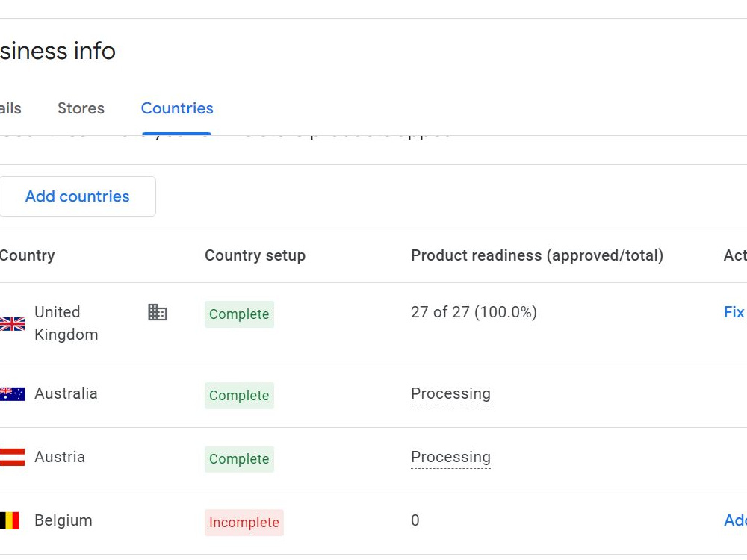Select the Countries tab
747x560 pixels.
point(177,108)
